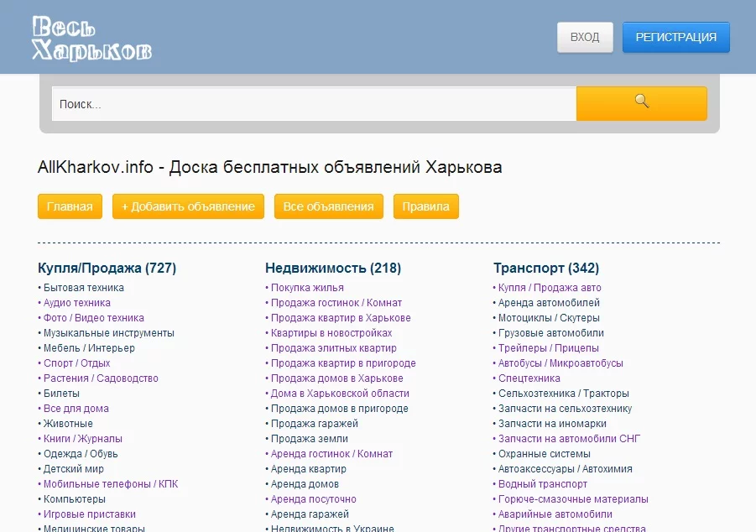Open the Недвижимость (218) category heading
The width and height of the screenshot is (756, 532).
333,268
